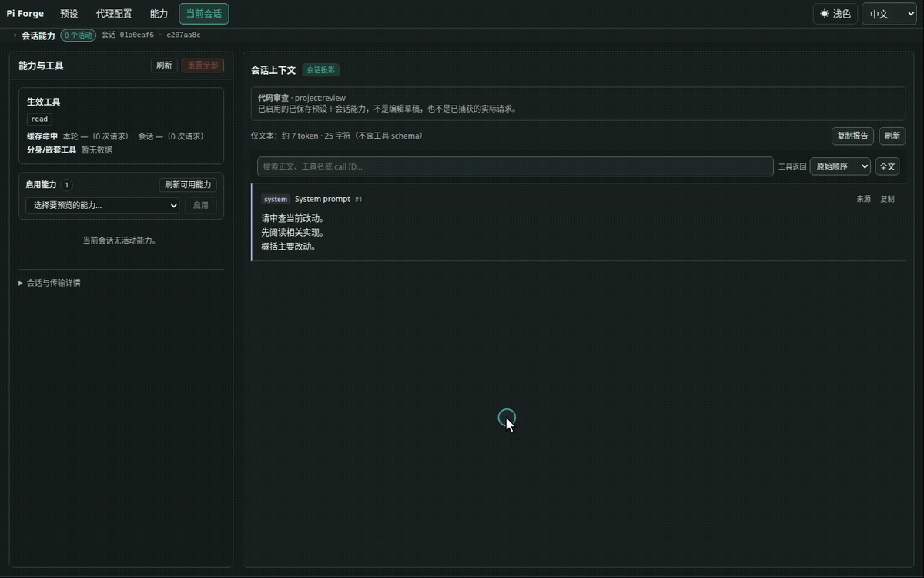Open the 选择要预览的能力 dropdown
924x578 pixels.
[x=102, y=205]
